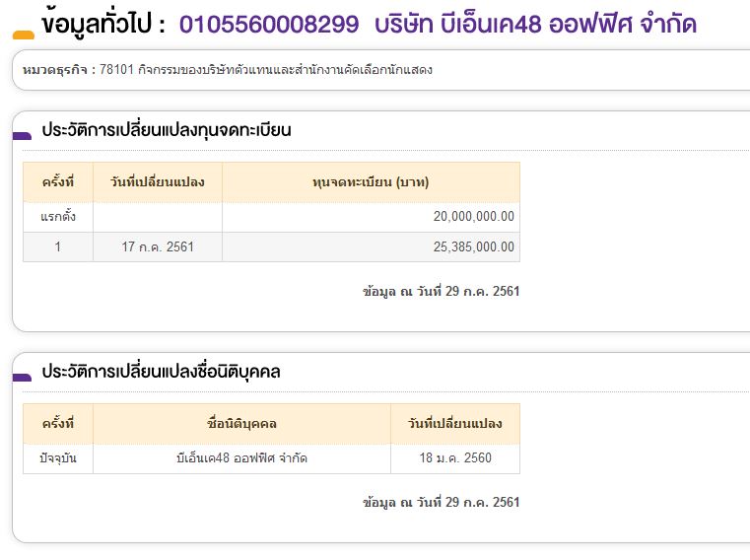Viewport: 750px width, 560px height.
Task: Click the ข้อมูล ณ วันที่ 29 ก.ค. 2561 note under the name table
Action: coord(441,502)
